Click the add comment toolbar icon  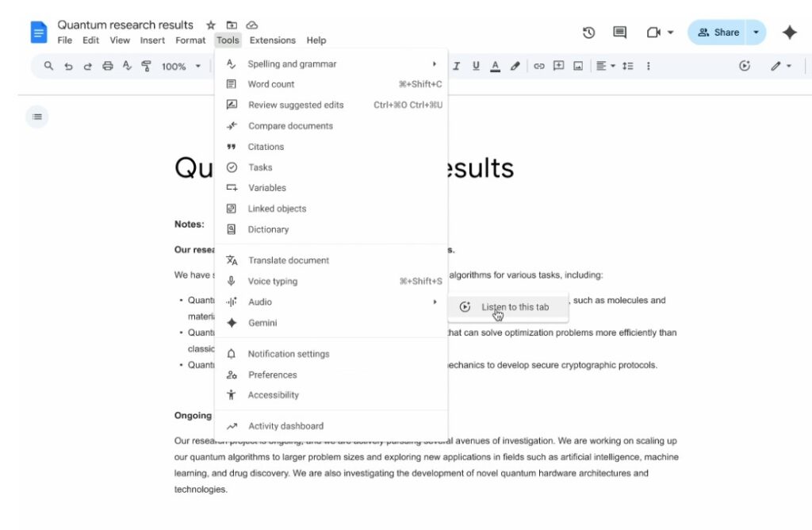pos(559,66)
